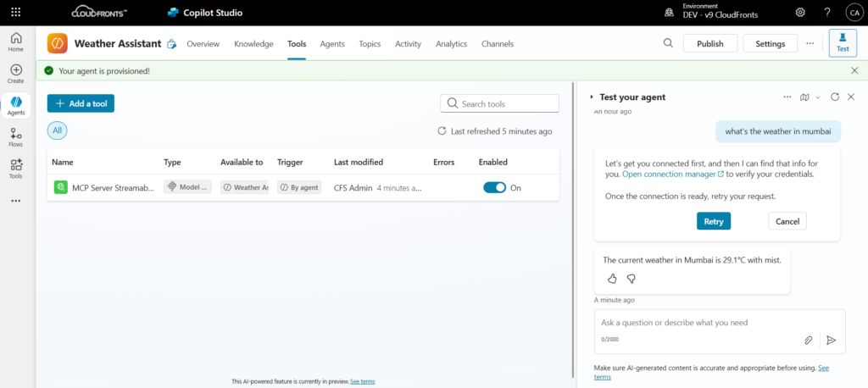Switch to the Agents tab
The width and height of the screenshot is (868, 388).
tap(332, 44)
